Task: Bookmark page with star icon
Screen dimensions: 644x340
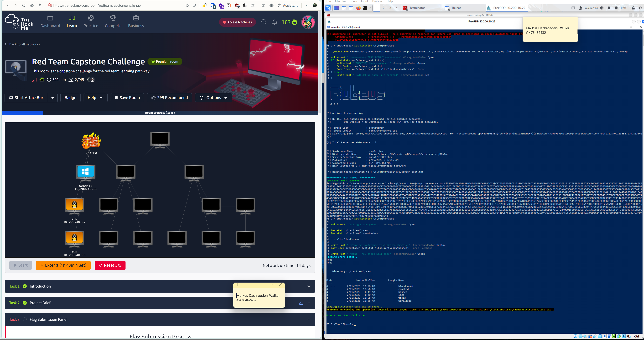Action: click(187, 5)
